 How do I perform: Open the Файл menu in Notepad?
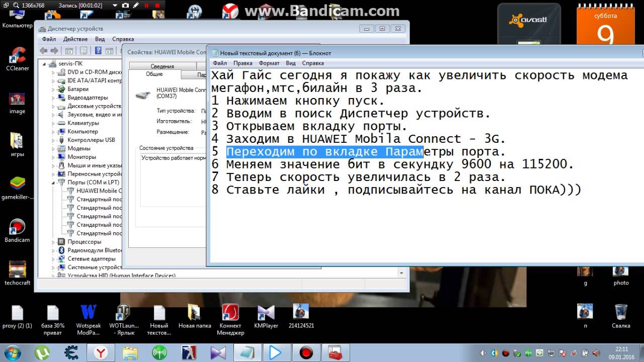[x=220, y=63]
